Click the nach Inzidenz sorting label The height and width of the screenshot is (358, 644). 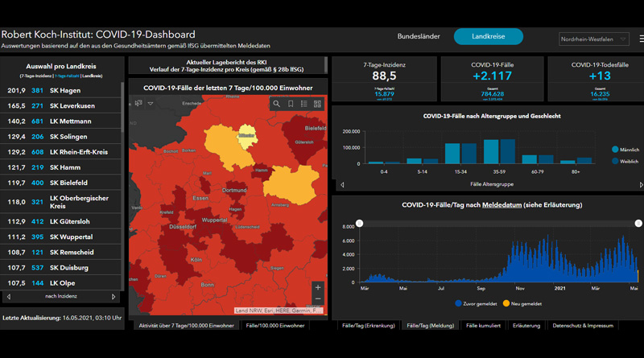click(x=61, y=296)
